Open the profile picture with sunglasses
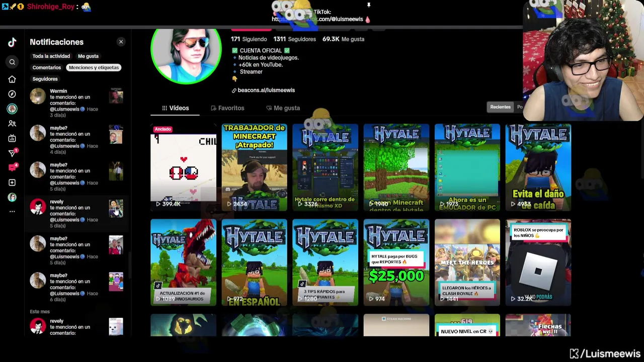Screen dimensions: 644x362 [186, 55]
